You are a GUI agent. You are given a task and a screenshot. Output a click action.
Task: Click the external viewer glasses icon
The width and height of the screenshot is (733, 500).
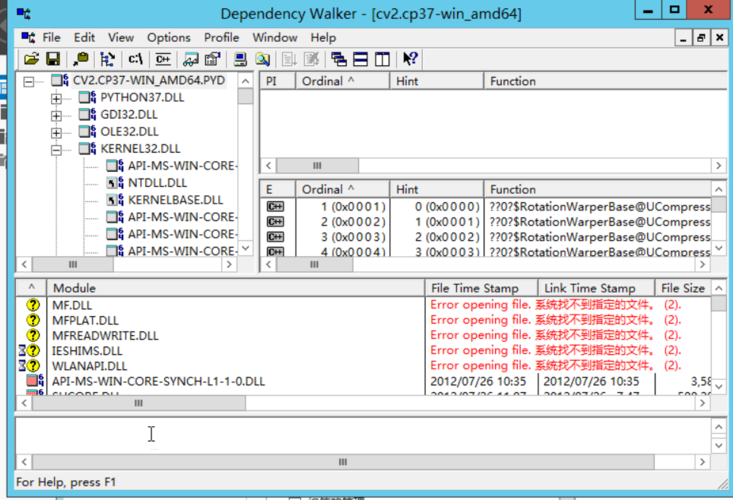(191, 59)
